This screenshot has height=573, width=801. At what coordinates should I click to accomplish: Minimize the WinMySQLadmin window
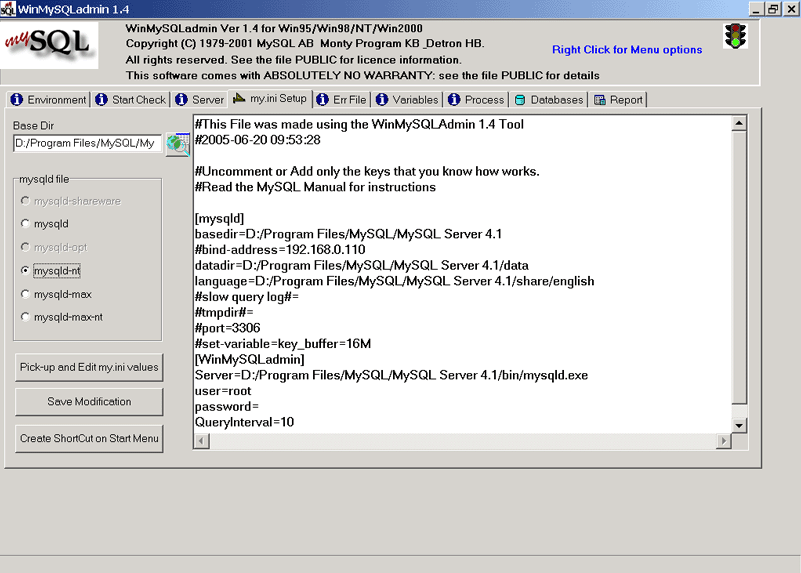(x=757, y=9)
